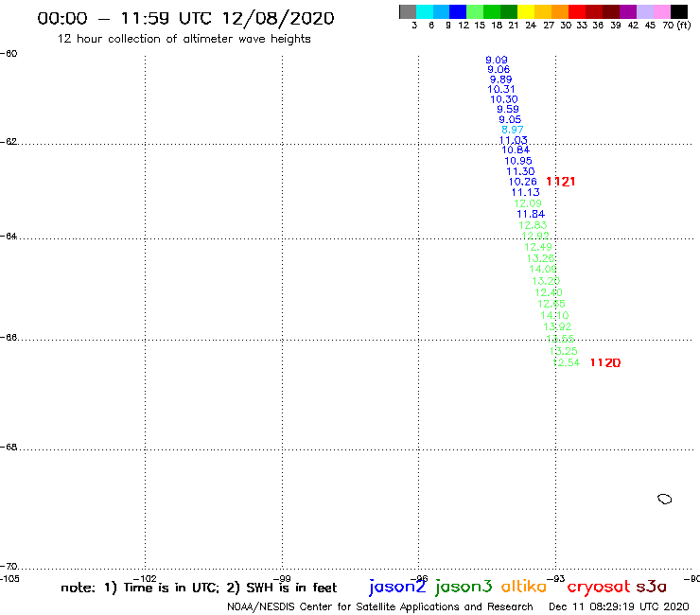Click the -99 longitude axis label
The width and height of the screenshot is (700, 615).
282,579
